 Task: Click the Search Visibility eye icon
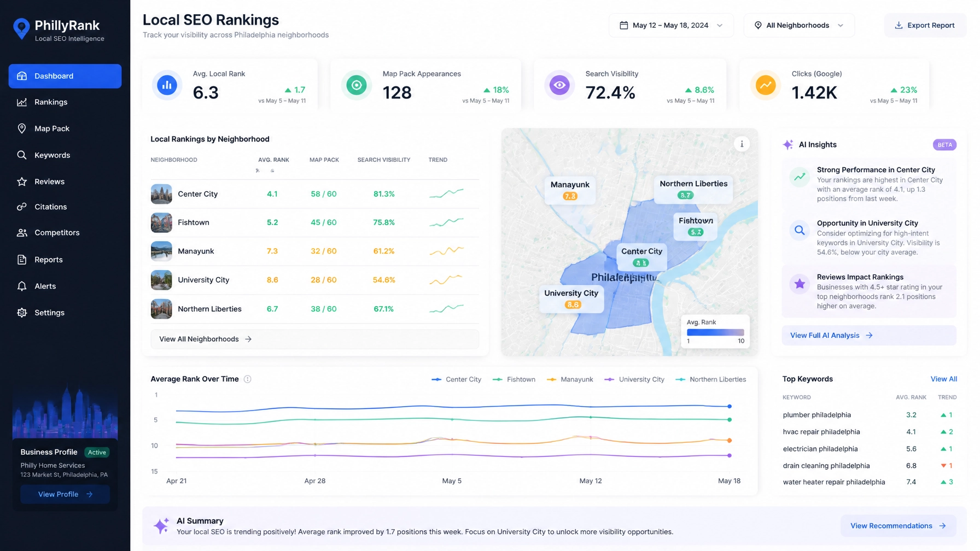559,85
